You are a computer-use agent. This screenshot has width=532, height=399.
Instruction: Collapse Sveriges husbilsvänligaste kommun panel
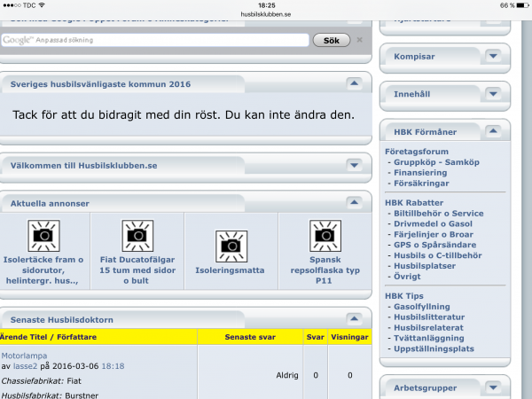355,83
